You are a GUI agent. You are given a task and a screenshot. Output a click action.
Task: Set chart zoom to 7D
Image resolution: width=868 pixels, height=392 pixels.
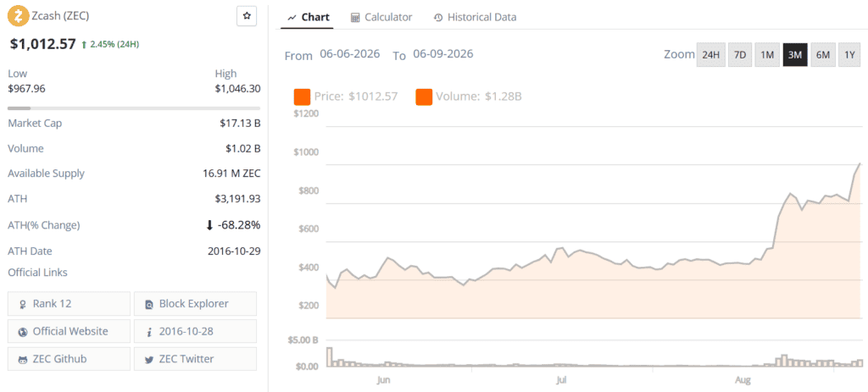pos(739,55)
